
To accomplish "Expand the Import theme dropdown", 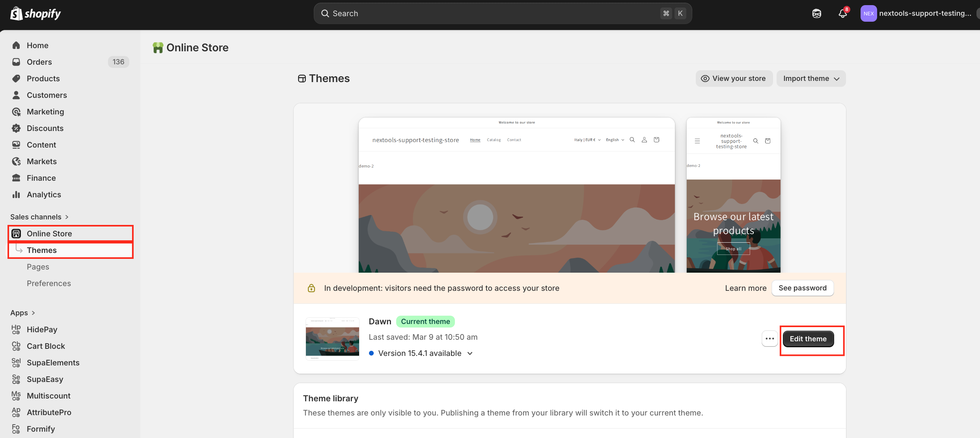I will (x=811, y=79).
